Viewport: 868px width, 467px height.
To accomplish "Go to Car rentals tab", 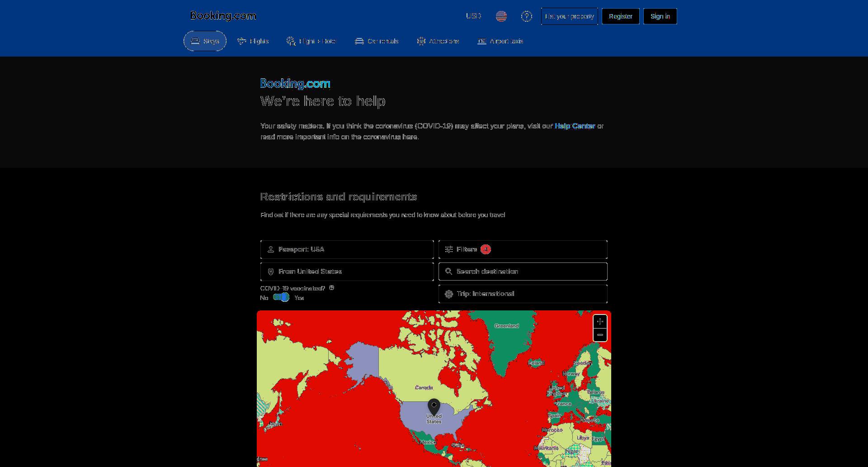I will coord(377,41).
